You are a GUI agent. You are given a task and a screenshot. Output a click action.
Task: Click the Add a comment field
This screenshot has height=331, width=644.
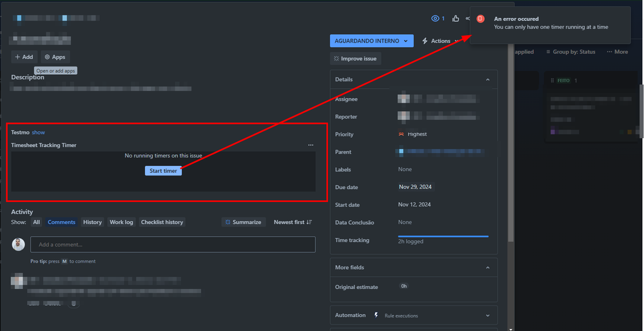coord(173,245)
